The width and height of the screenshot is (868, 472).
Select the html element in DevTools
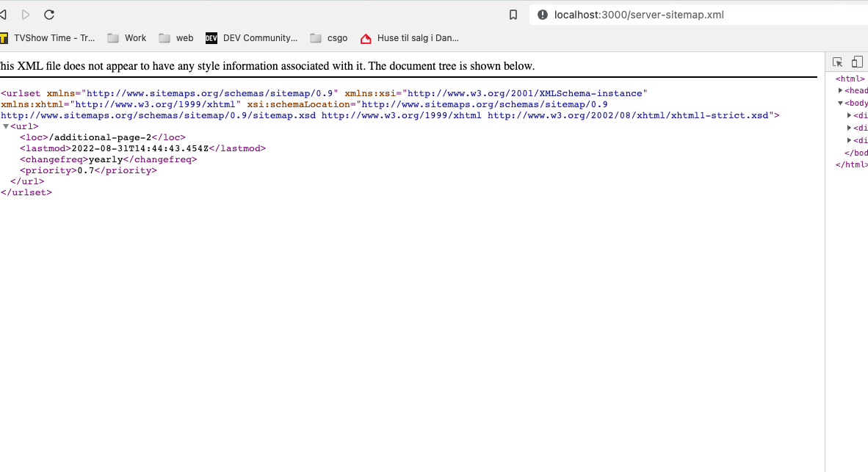pos(850,79)
